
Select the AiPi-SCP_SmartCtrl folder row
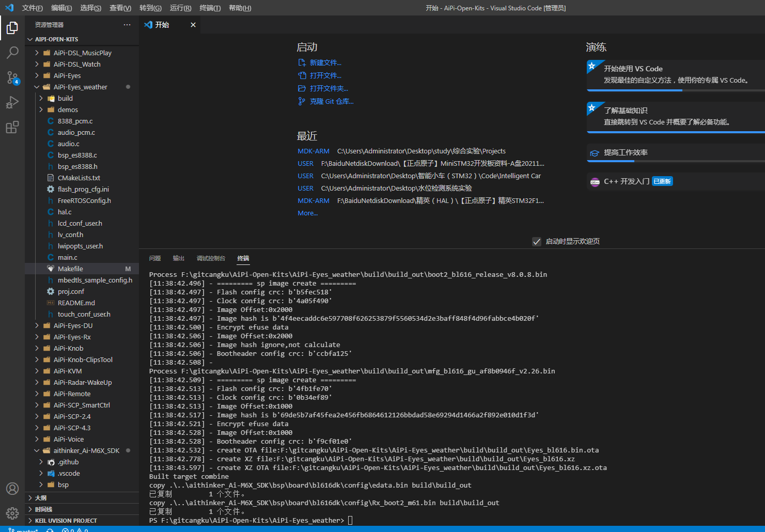coord(82,405)
